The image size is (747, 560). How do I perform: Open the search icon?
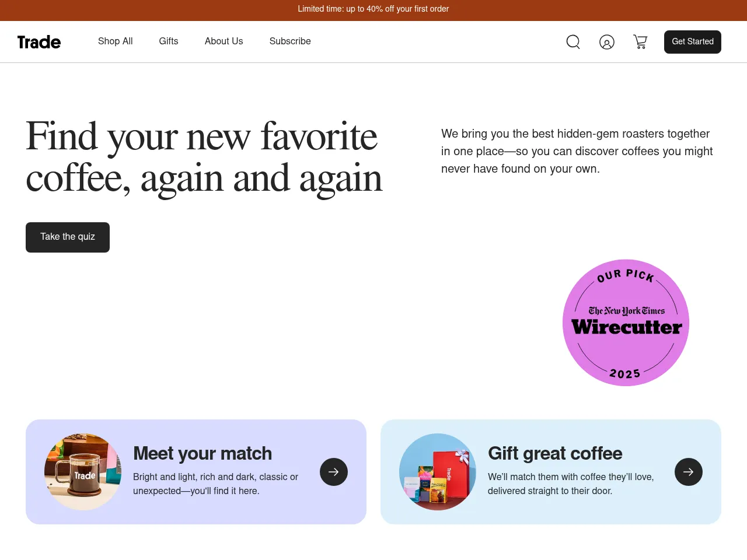573,41
